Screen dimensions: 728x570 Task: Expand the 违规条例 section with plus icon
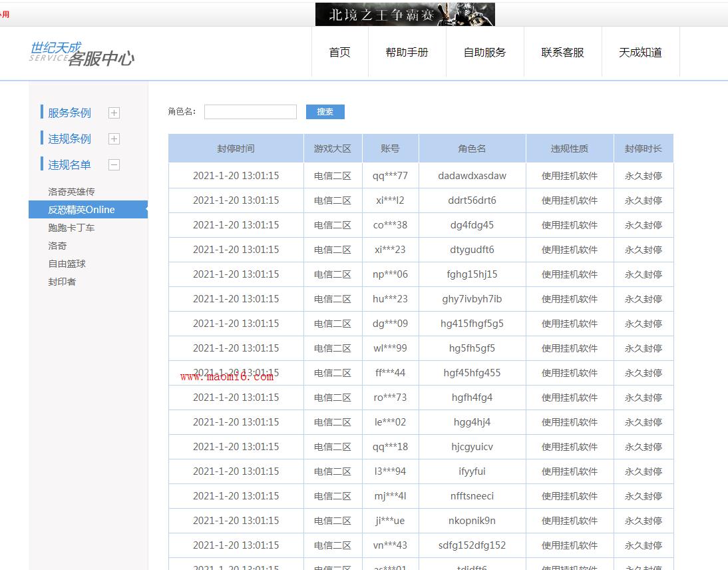pyautogui.click(x=114, y=139)
